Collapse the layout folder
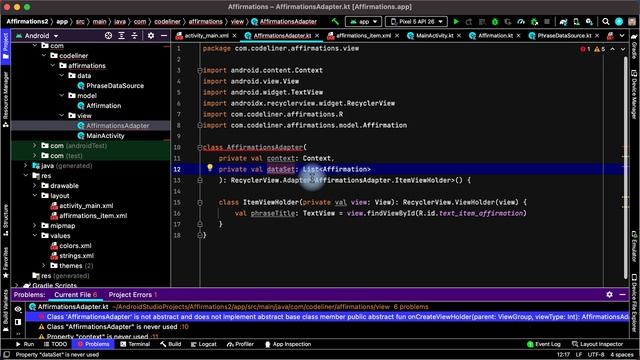The height and width of the screenshot is (360, 640). [x=35, y=196]
